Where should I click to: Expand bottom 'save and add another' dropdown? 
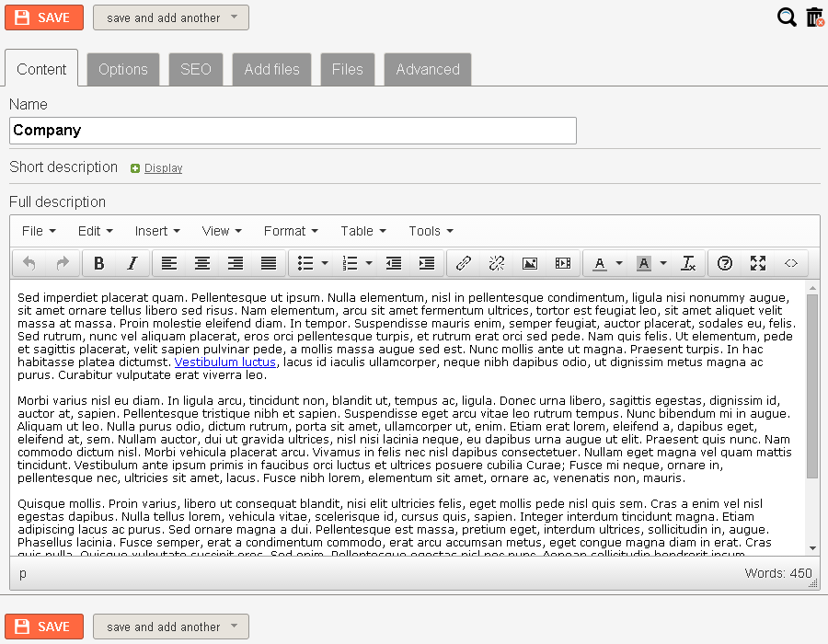235,626
